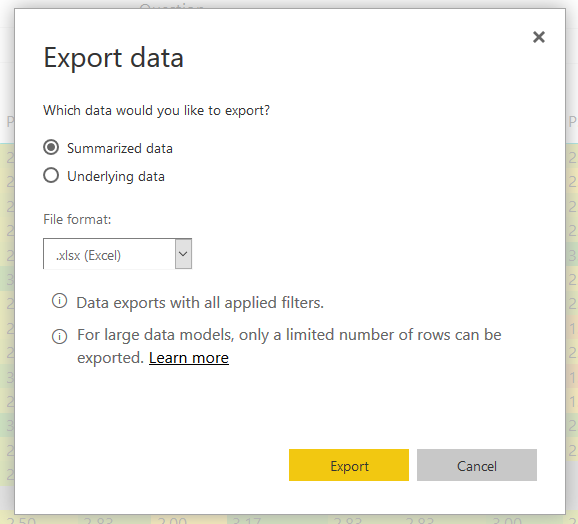Image resolution: width=578 pixels, height=524 pixels.
Task: Select the Summarized data option
Action: (51, 147)
